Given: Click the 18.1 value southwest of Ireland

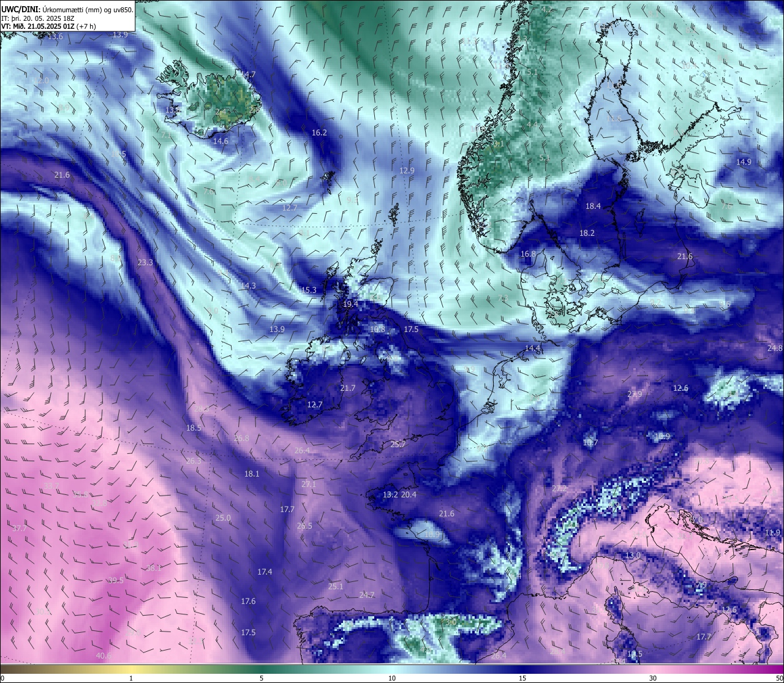Looking at the screenshot, I should click(x=252, y=474).
